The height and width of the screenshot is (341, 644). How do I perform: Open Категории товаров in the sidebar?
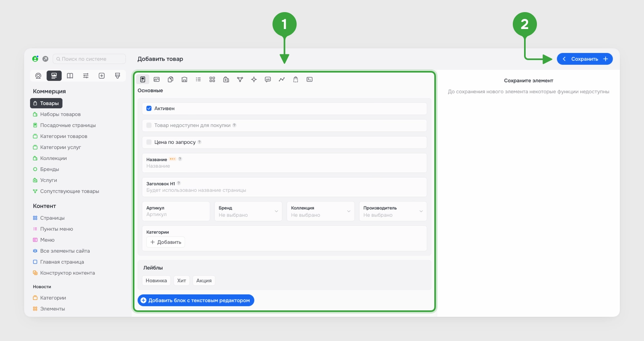tap(64, 136)
